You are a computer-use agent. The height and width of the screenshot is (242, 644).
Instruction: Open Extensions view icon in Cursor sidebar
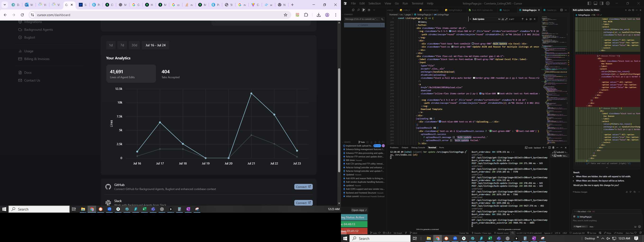coord(369,10)
